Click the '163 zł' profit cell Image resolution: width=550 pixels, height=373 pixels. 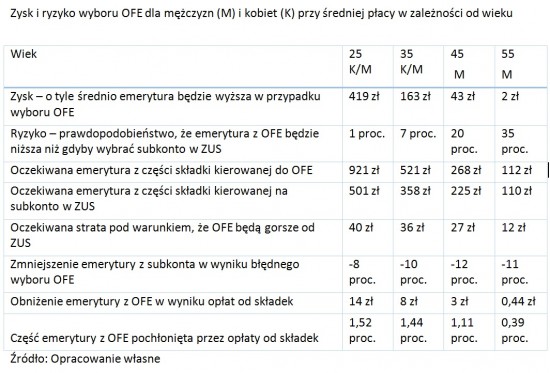[415, 96]
